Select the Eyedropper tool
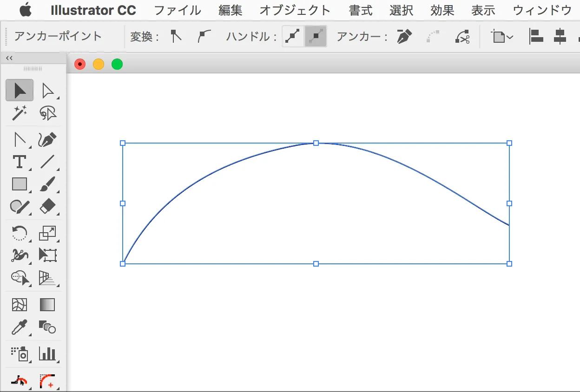The width and height of the screenshot is (580, 392). coord(20,327)
